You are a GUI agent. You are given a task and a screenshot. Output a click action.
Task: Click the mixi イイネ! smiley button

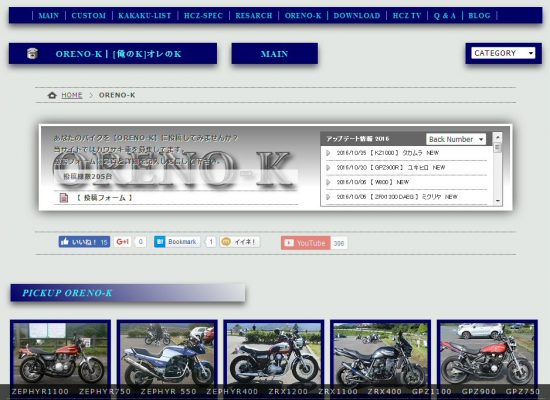pos(240,242)
